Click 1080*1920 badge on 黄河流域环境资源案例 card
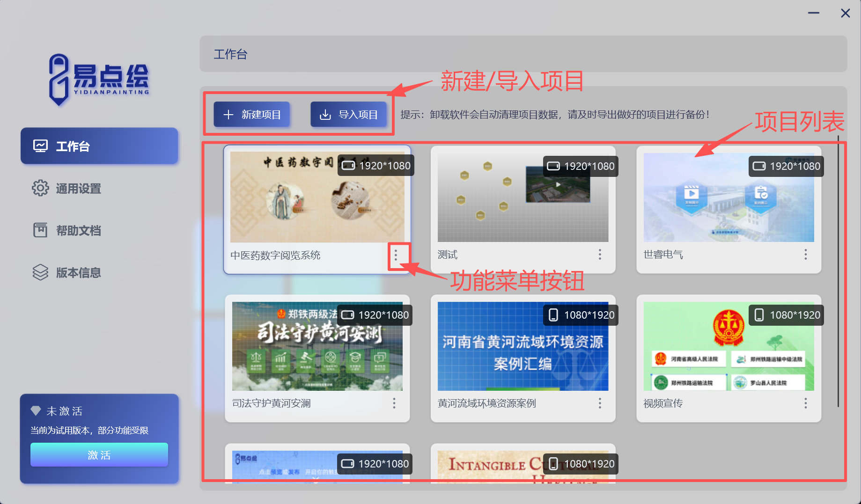The image size is (861, 504). pos(581,315)
